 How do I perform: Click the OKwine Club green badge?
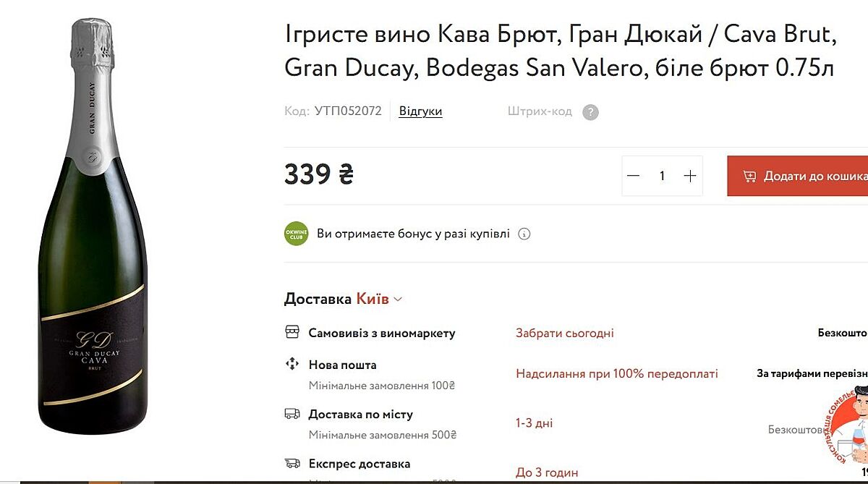pos(296,234)
